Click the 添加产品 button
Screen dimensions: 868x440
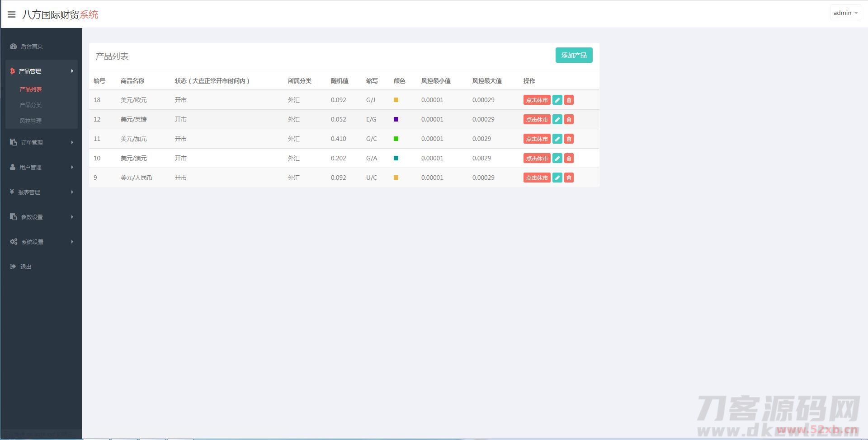pyautogui.click(x=574, y=55)
